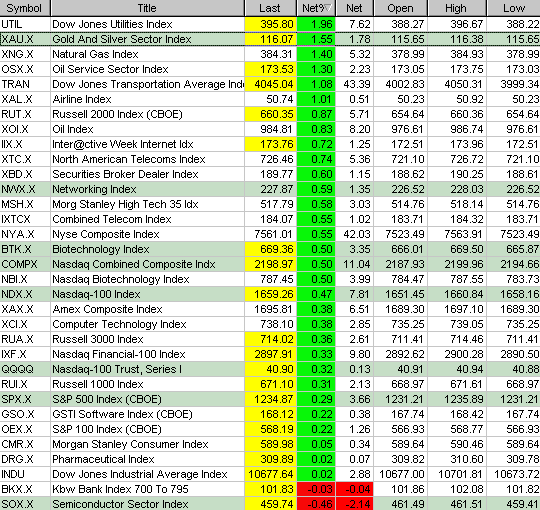The width and height of the screenshot is (540, 510).
Task: Select the Dow Jones Transportation Average row
Action: click(x=270, y=84)
